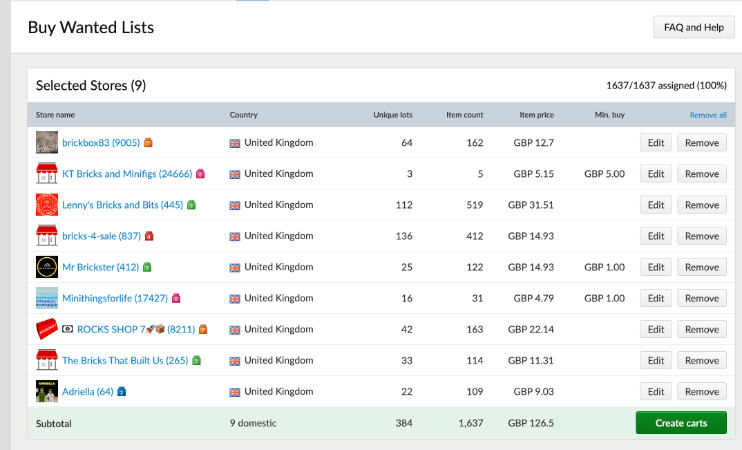Image resolution: width=742 pixels, height=450 pixels.
Task: Remove ROCKS SHOP 7 from the list
Action: tap(702, 329)
